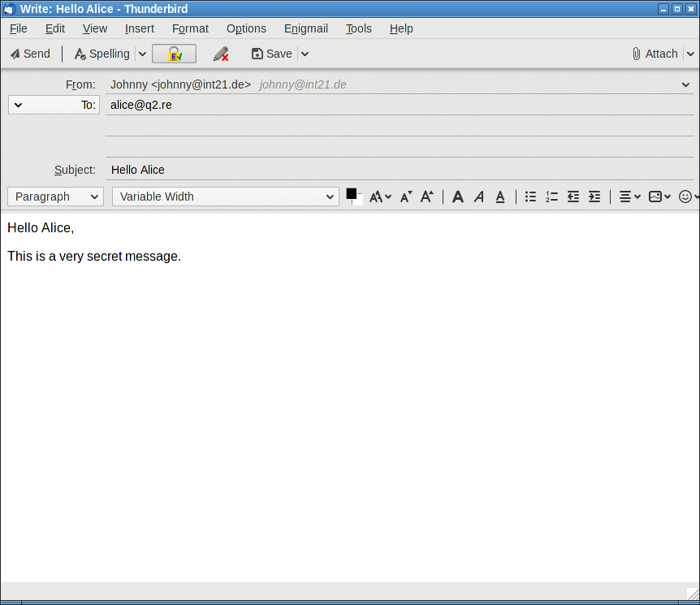
Task: Expand the Paragraph style dropdown
Action: click(x=55, y=197)
